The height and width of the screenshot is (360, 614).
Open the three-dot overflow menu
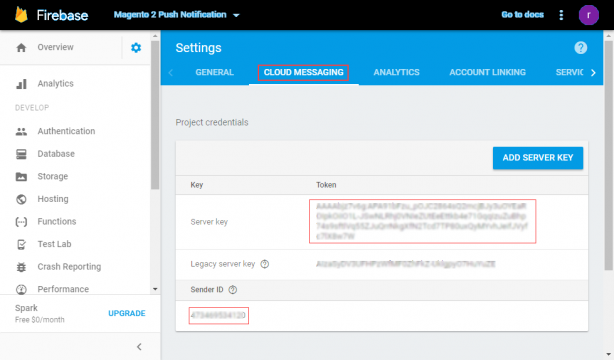click(561, 15)
